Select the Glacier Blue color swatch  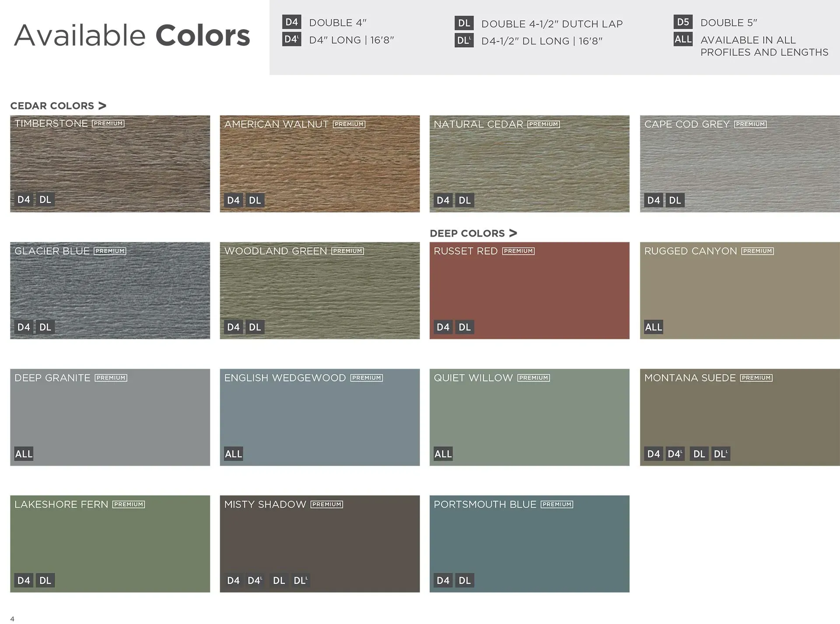(109, 291)
